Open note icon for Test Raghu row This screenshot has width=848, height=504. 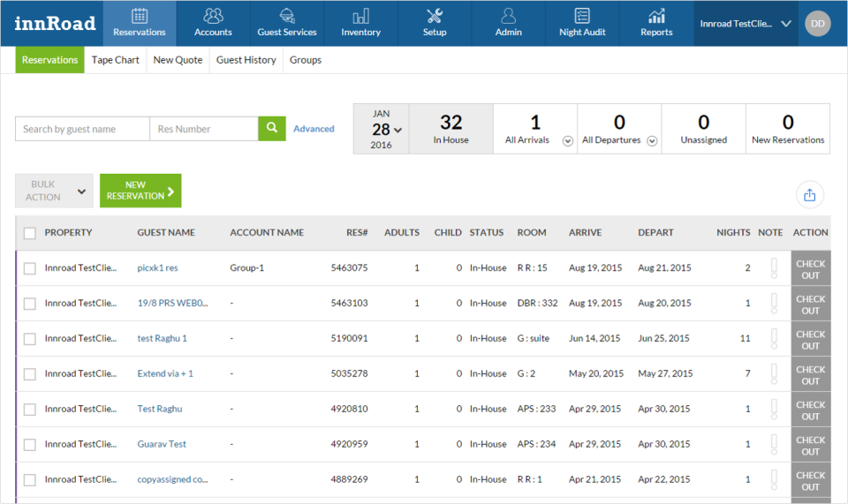coord(774,409)
